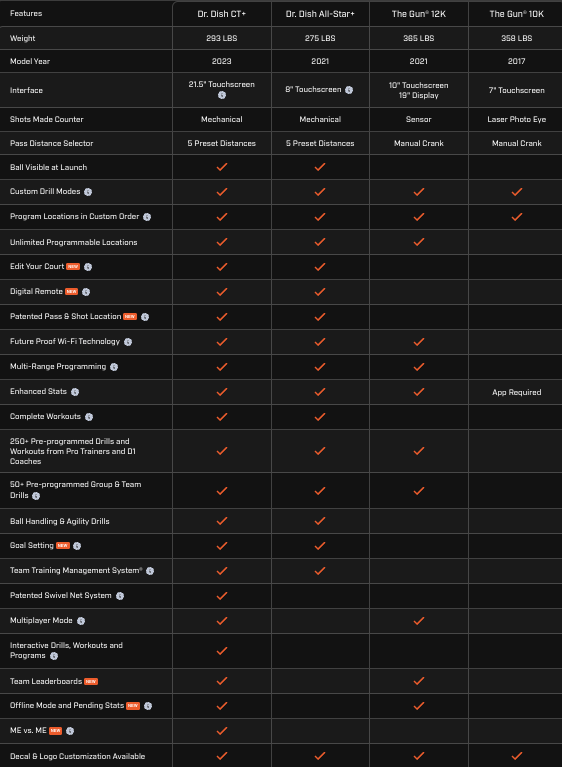
Task: Open Enhanced Stats info icon
Action: pos(75,392)
